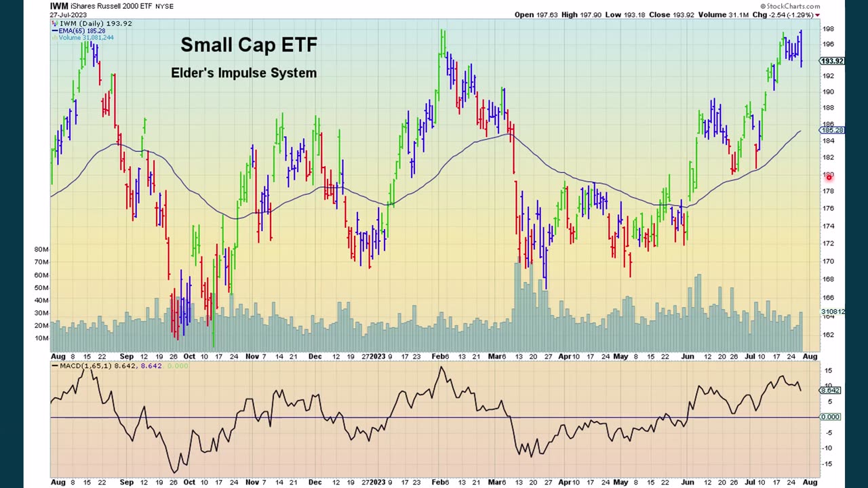Screen dimensions: 868x488
Task: Click the Nov label on MACD panel axis
Action: coord(252,482)
